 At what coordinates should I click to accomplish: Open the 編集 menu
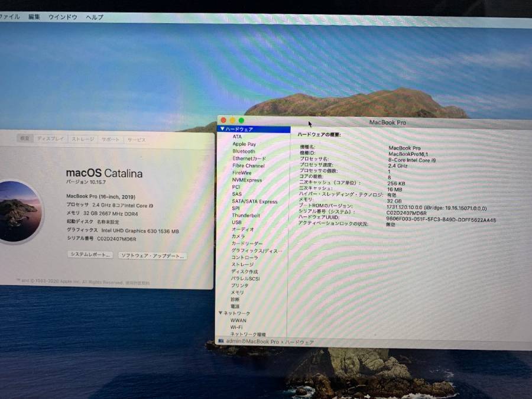(x=34, y=17)
